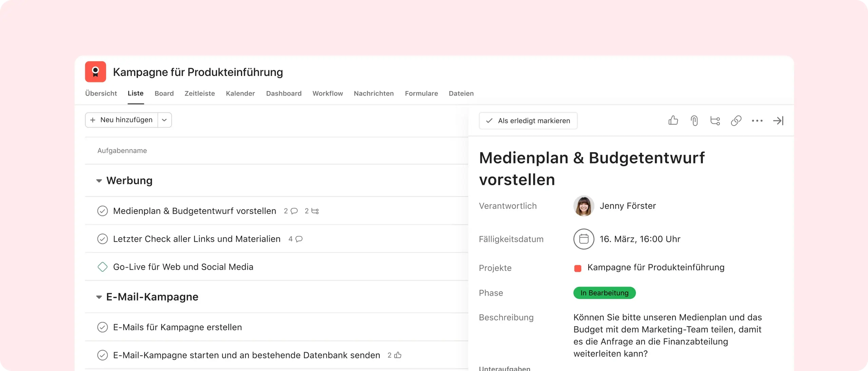Image resolution: width=868 pixels, height=371 pixels.
Task: Mark 'Letzter Check aller Links' task complete
Action: click(x=102, y=239)
